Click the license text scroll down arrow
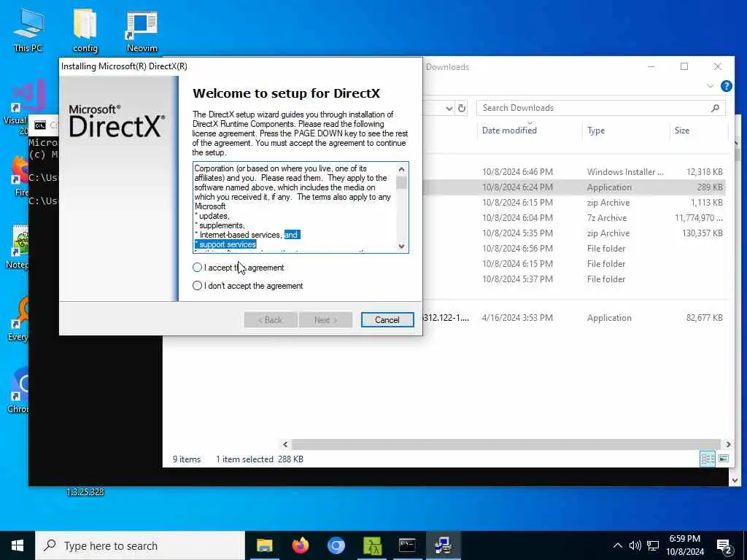The image size is (747, 560). coord(401,246)
